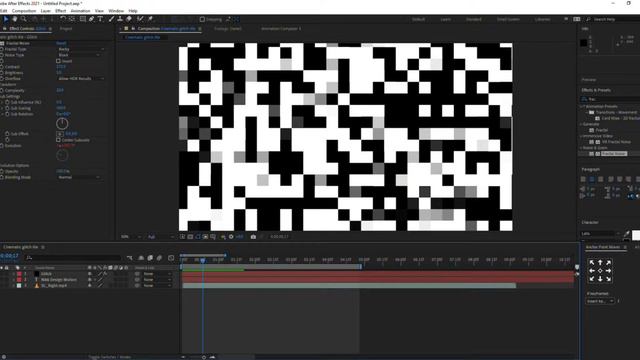Switch to the Standard workspace
Viewport: 640px width, 360px height.
click(x=473, y=19)
